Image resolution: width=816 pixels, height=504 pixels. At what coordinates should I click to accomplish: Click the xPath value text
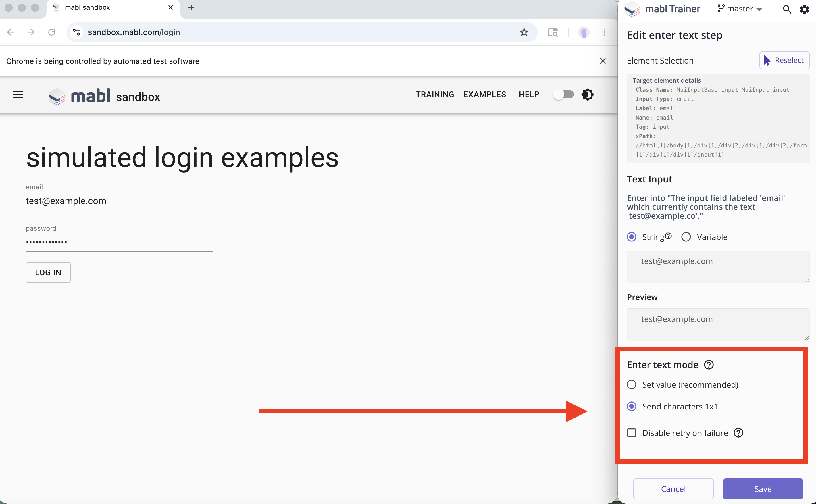[721, 150]
